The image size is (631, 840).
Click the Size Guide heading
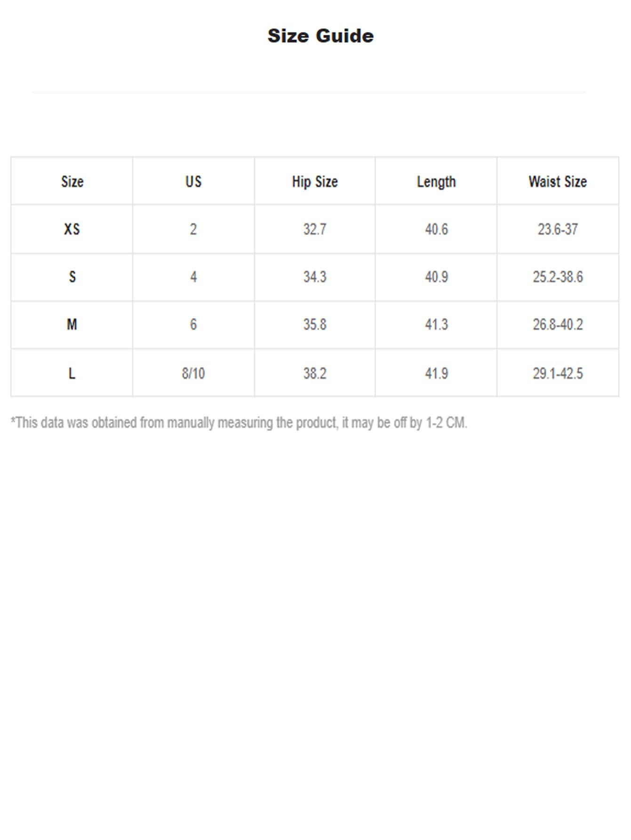[320, 36]
